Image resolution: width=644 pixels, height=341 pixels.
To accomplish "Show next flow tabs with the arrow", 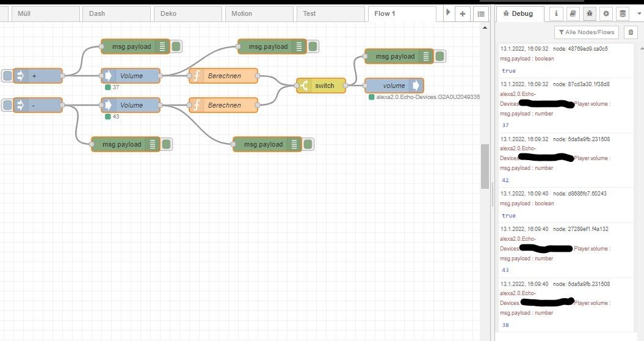I will (x=448, y=13).
